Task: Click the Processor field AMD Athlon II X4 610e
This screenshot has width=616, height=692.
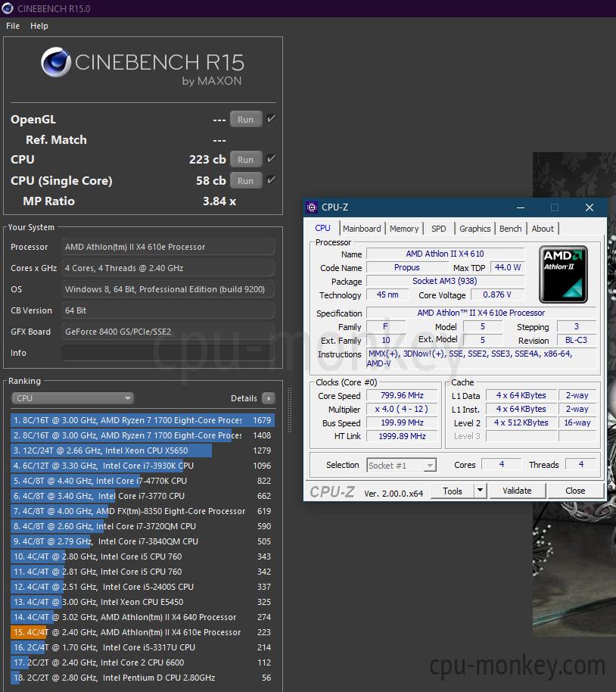Action: (x=168, y=247)
